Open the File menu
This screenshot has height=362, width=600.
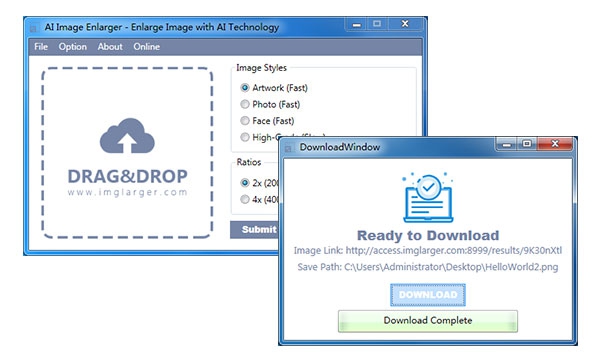coord(41,47)
